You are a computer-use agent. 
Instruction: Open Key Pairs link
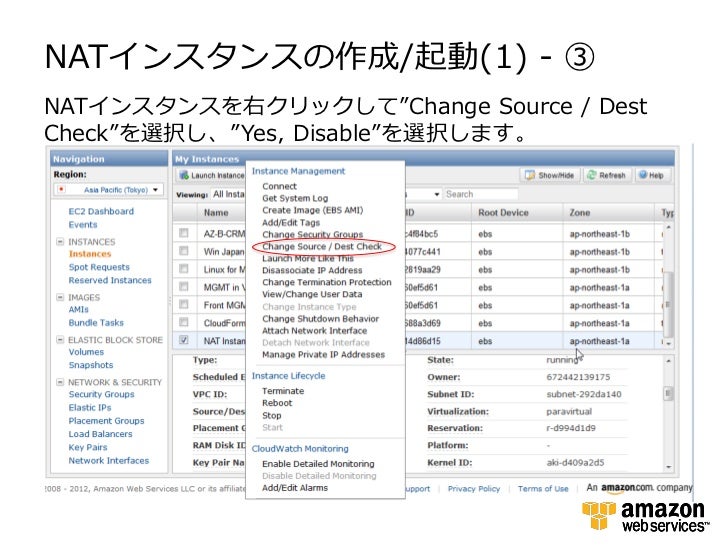tap(88, 447)
